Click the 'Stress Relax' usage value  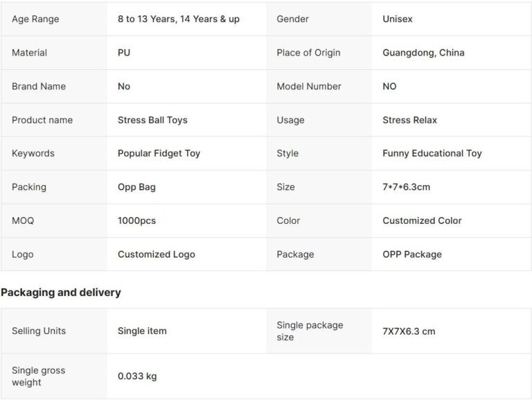409,120
